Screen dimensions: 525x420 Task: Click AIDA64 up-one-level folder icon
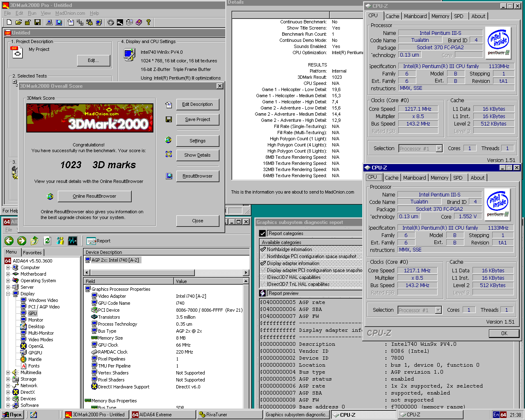[x=34, y=241]
